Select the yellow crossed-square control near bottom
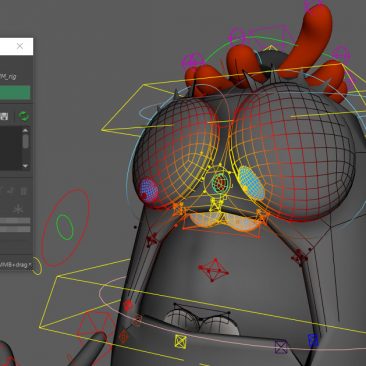This screenshot has width=366, height=366. 181,342
